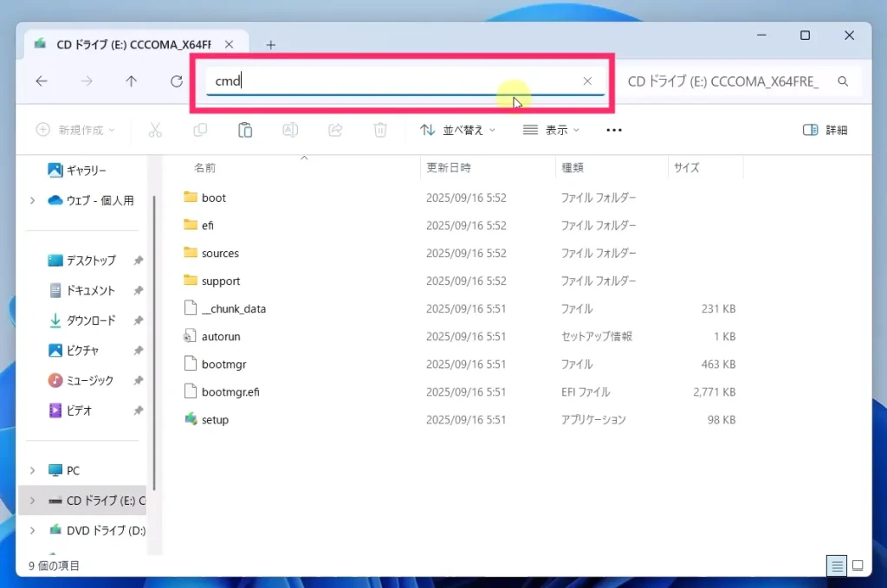Open the 表示 view dropdown
The width and height of the screenshot is (887, 588).
pyautogui.click(x=551, y=130)
